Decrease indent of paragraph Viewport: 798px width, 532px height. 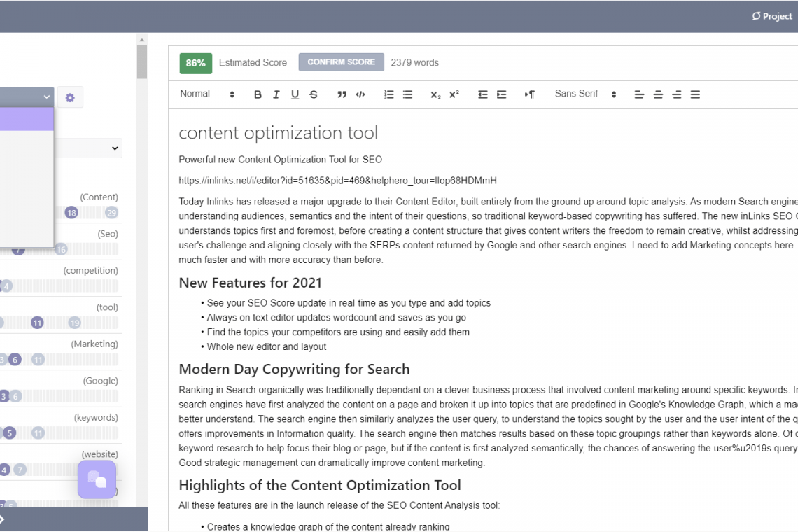pyautogui.click(x=482, y=94)
